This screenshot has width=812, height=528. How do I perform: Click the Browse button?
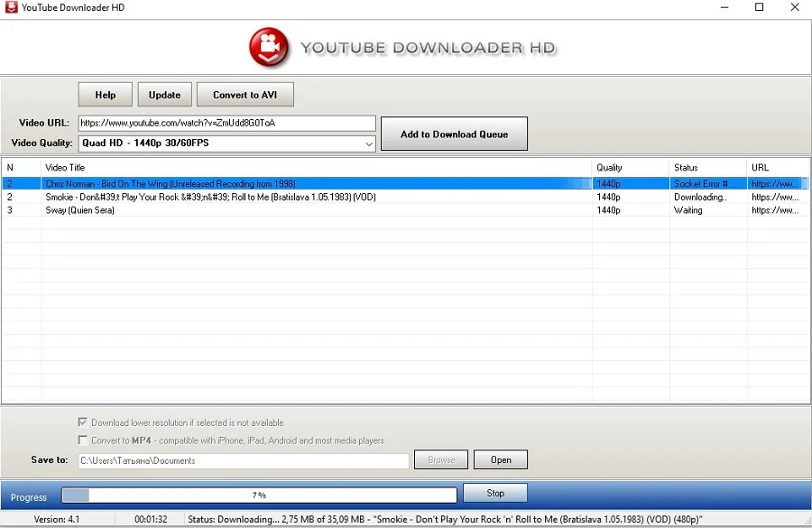[x=441, y=460]
